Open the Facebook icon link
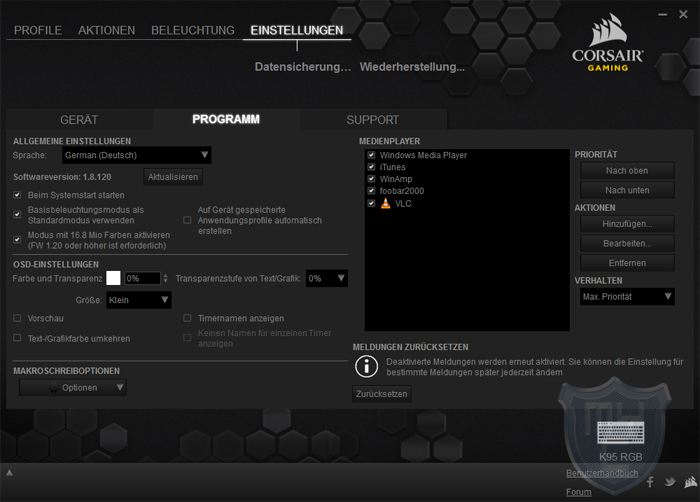The image size is (700, 502). click(x=650, y=482)
